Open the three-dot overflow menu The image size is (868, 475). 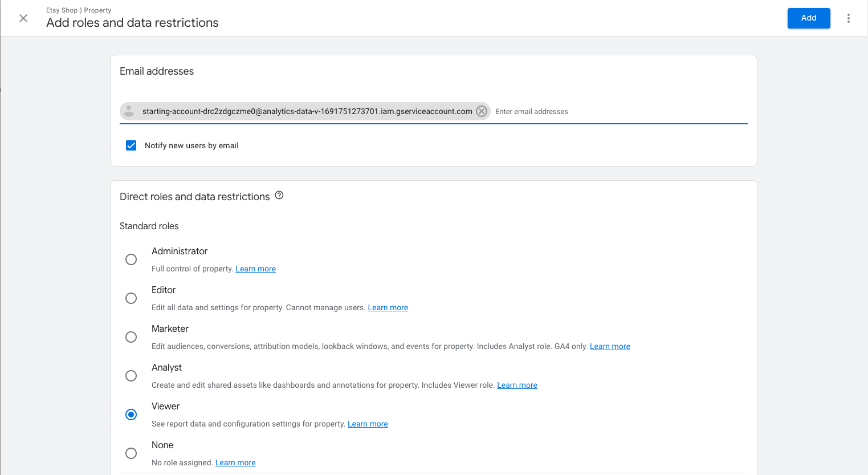(x=849, y=18)
